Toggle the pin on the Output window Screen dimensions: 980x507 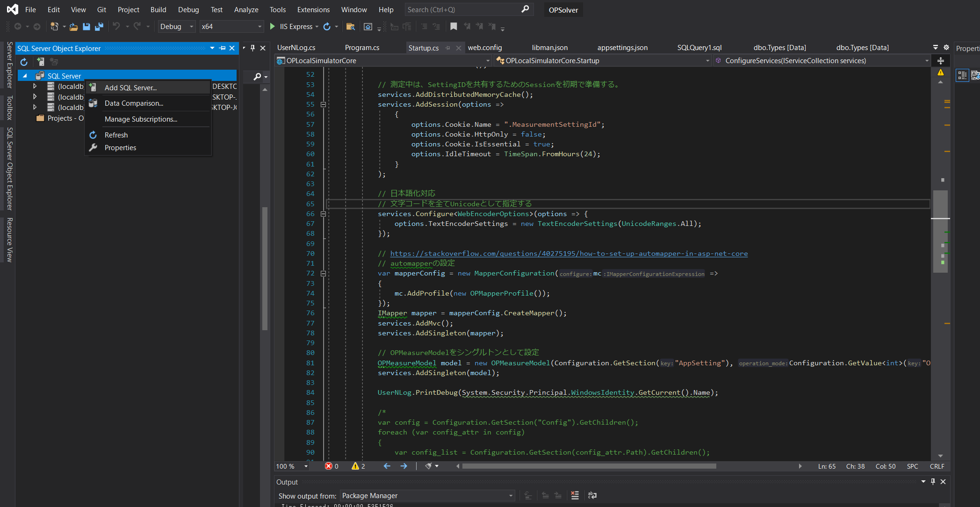coord(932,482)
